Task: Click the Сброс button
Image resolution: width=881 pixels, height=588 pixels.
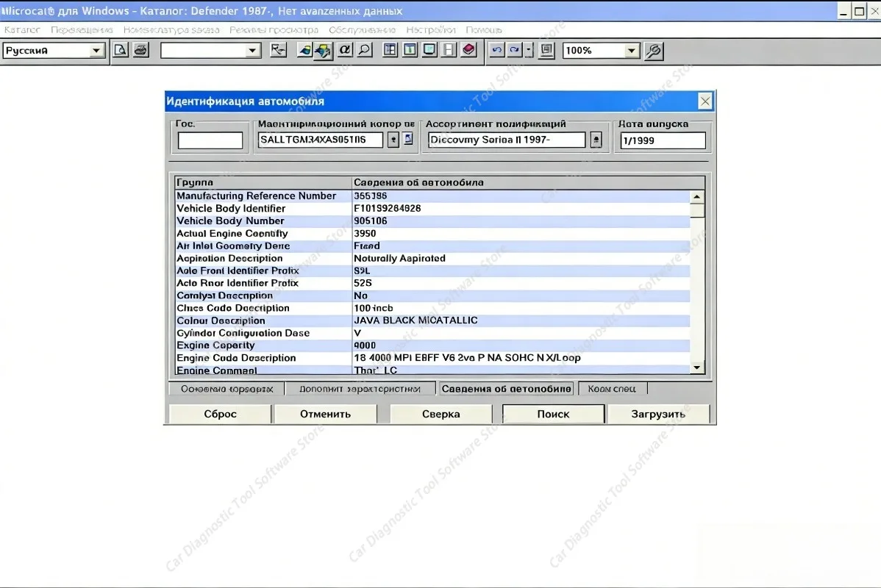Action: (220, 414)
